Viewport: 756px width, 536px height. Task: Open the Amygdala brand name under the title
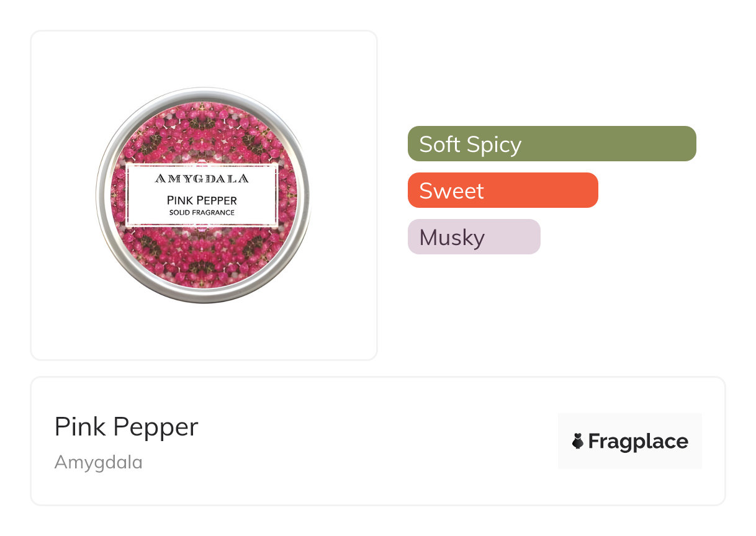click(x=98, y=462)
